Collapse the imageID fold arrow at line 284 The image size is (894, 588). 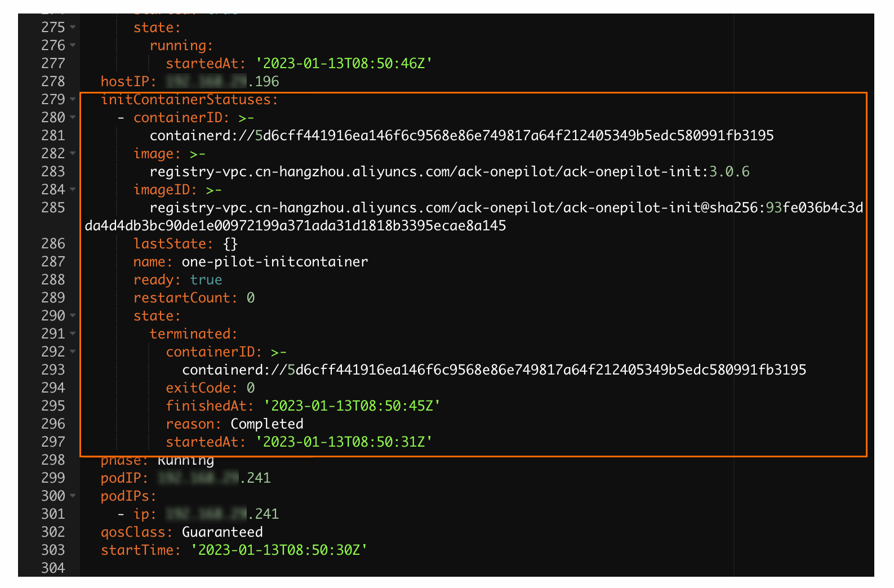coord(73,189)
